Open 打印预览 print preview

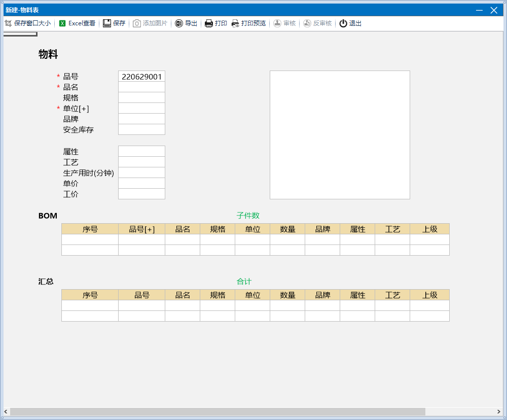click(x=248, y=23)
